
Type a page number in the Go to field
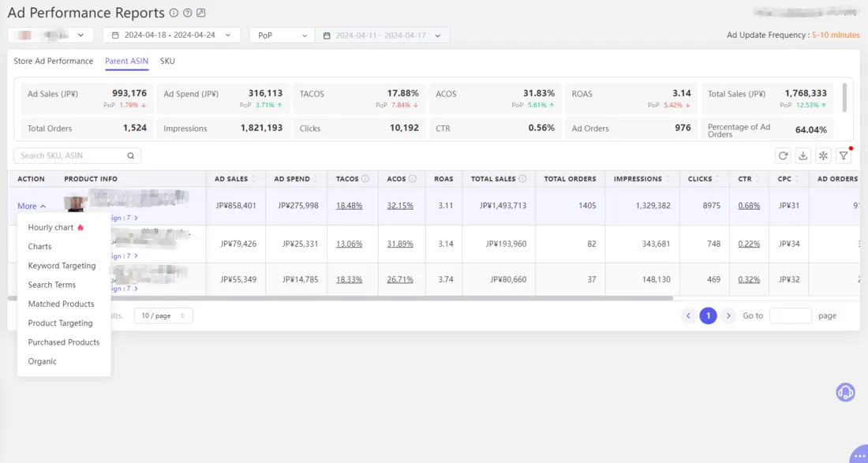point(790,316)
